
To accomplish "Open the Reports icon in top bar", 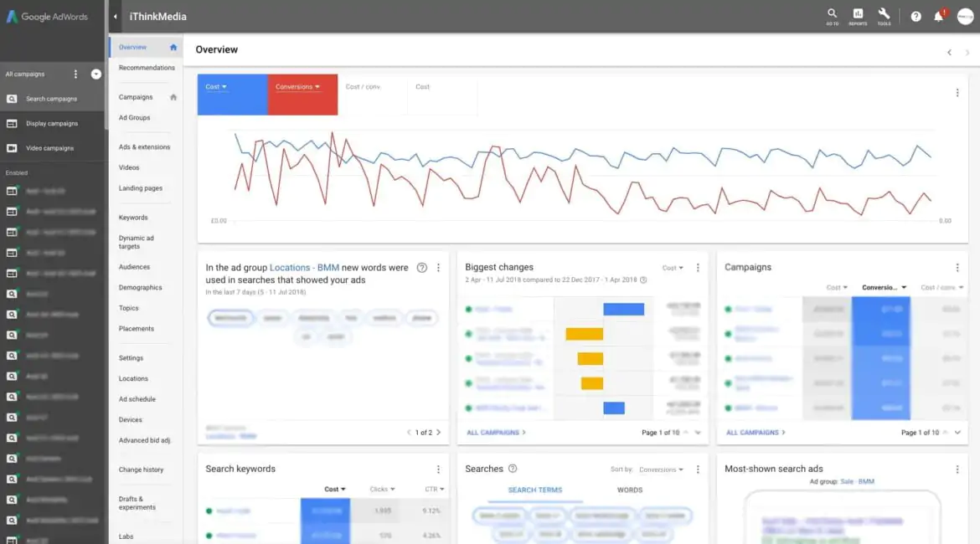I will pyautogui.click(x=858, y=15).
